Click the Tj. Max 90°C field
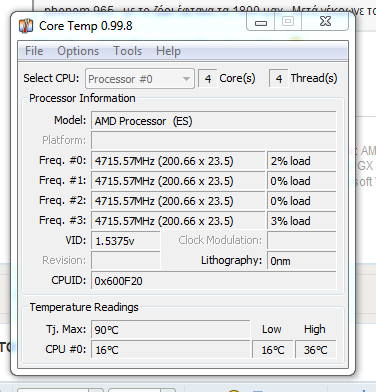Viewport: 376px width, 392px height. (x=170, y=330)
